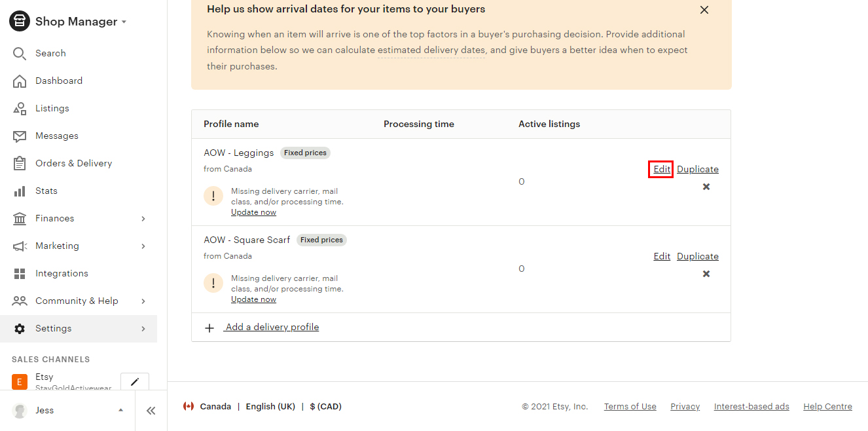
Task: Click Jess user avatar
Action: [20, 411]
